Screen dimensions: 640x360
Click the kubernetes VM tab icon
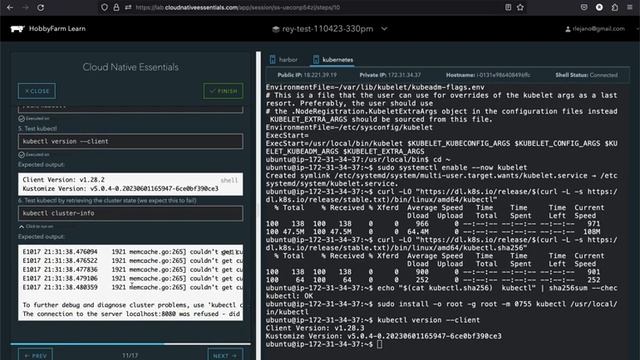[x=316, y=60]
